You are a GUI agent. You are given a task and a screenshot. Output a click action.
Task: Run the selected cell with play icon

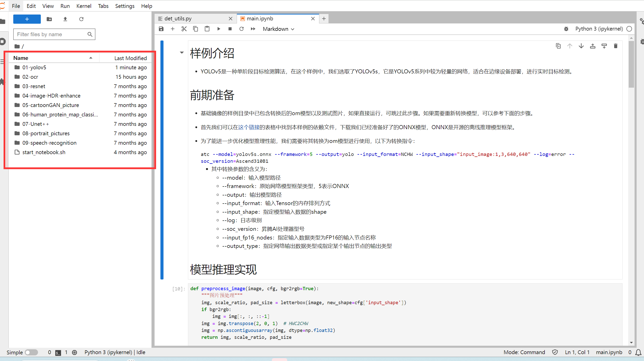tap(219, 29)
